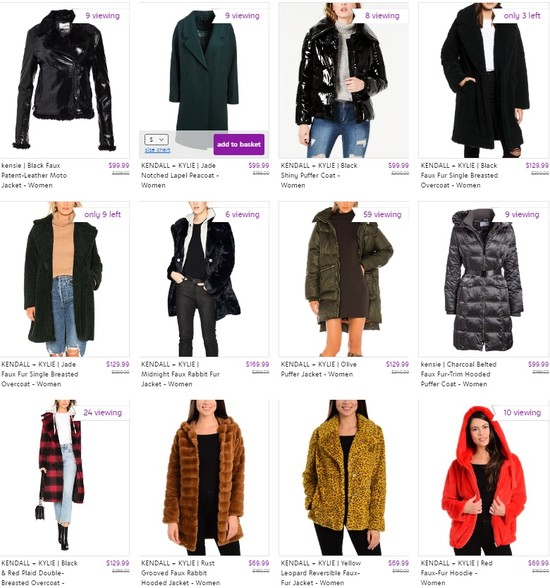Click the only 3 left badge
Viewport: 550px width, 588px height.
coord(522,16)
